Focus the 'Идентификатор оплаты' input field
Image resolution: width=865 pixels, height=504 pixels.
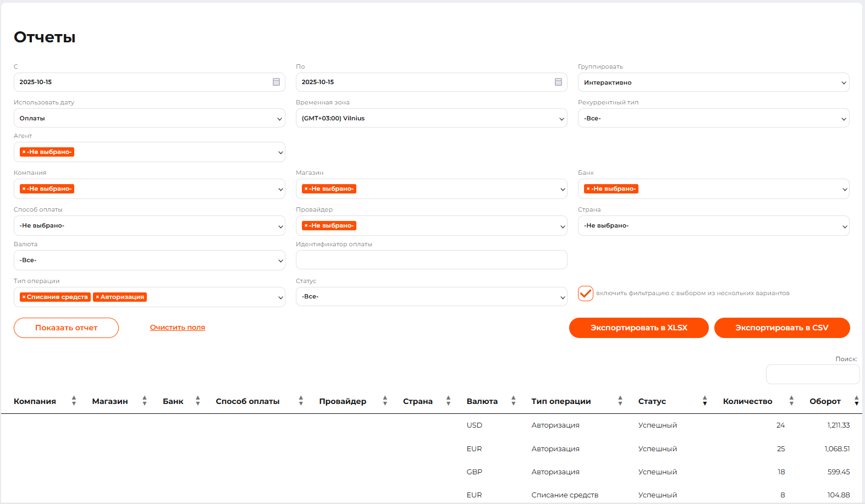(x=431, y=260)
